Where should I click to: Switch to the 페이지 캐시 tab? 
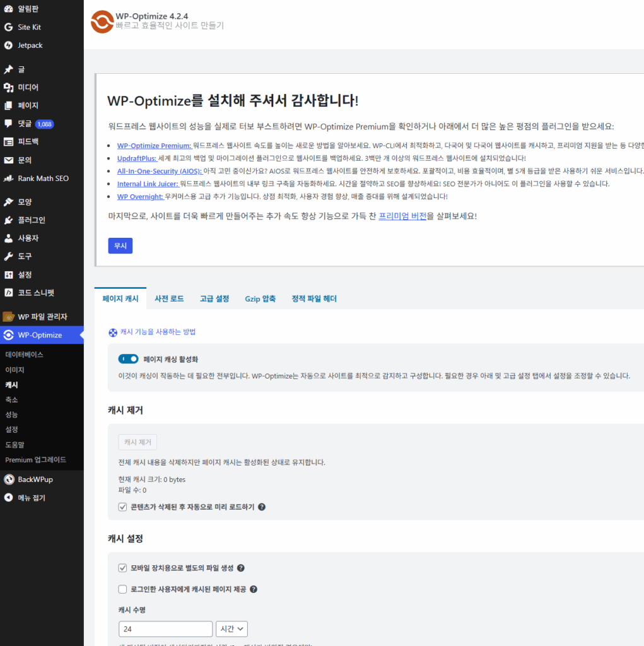(x=120, y=298)
